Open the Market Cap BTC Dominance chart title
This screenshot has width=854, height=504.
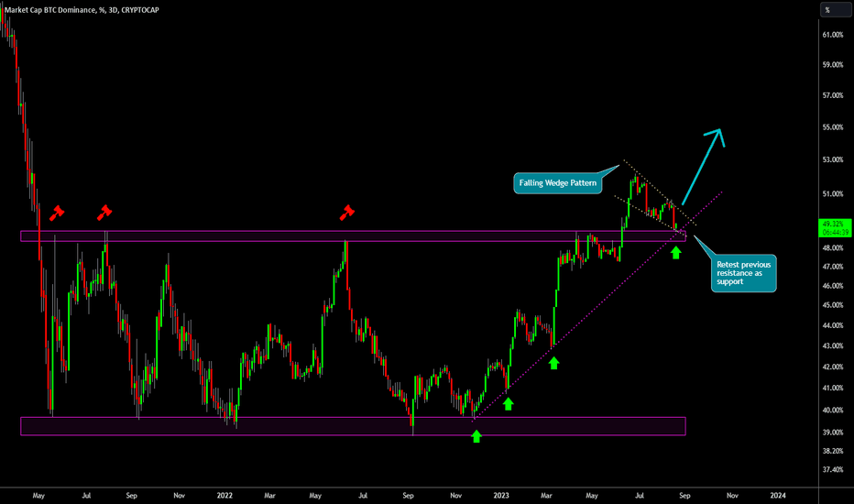tap(82, 10)
